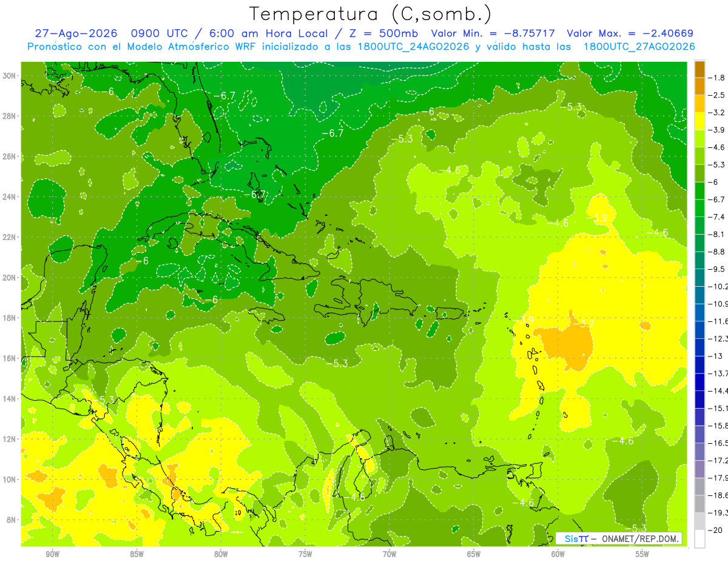Click the '-8.1' colorbar legend label
This screenshot has width=728, height=562.
716,234
